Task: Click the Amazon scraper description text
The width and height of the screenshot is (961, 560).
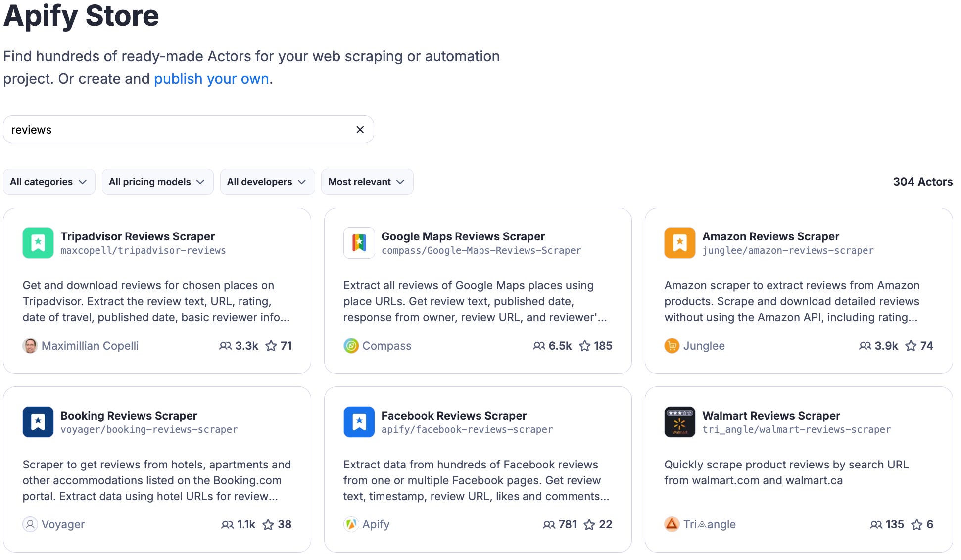Action: 792,301
